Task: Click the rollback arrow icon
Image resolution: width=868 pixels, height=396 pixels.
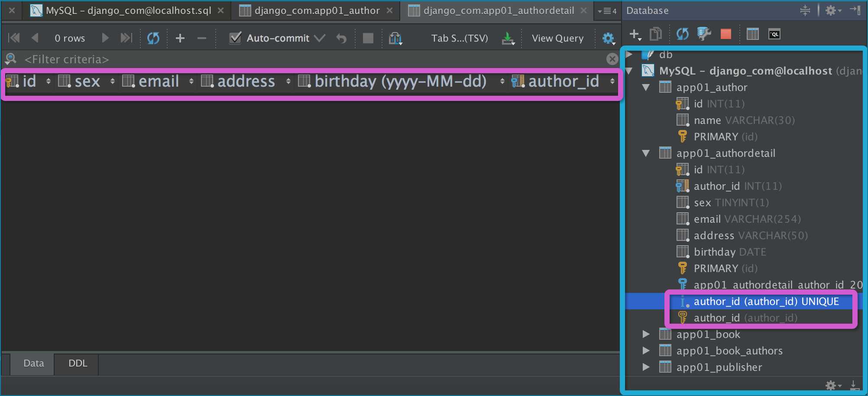Action: pos(342,38)
